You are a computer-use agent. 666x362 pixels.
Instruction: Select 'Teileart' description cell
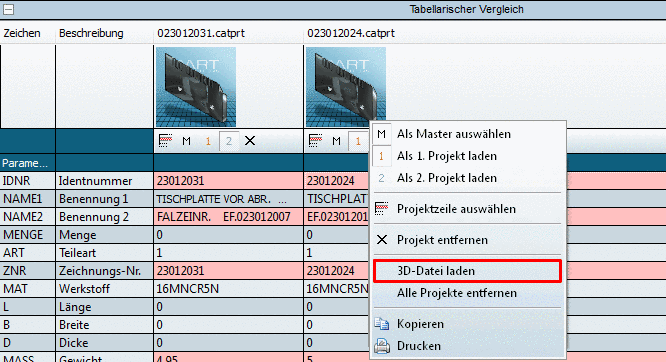(104, 253)
